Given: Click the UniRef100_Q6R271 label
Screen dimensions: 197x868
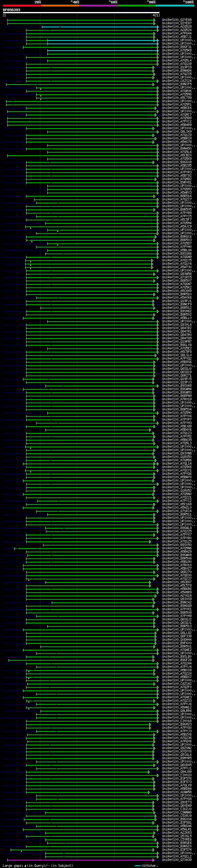Looking at the screenshot, I should [177, 375].
